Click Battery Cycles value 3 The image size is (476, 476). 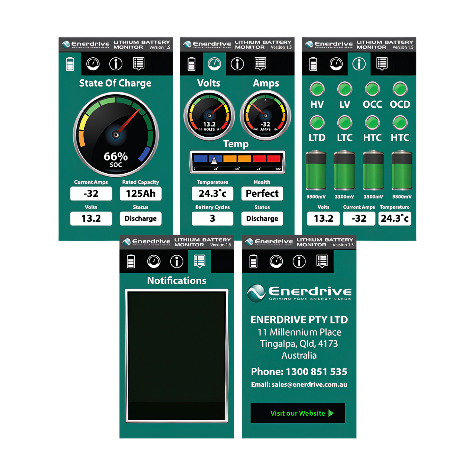pyautogui.click(x=212, y=218)
